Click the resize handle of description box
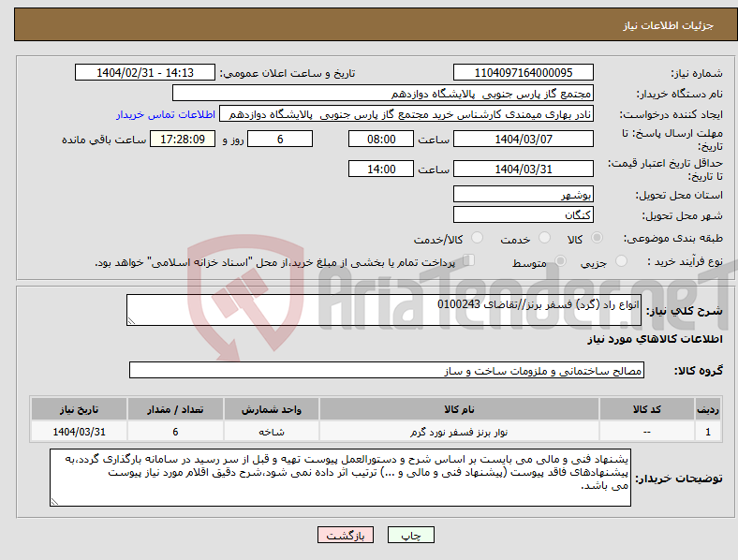The width and height of the screenshot is (738, 560). point(131,321)
